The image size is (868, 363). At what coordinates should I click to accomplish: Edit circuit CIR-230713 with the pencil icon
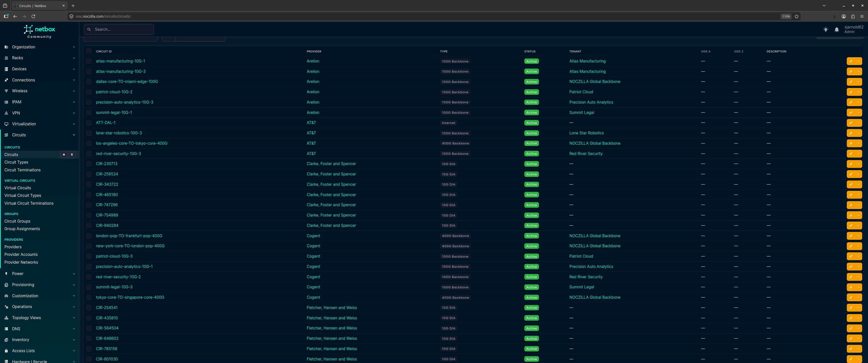pyautogui.click(x=851, y=164)
